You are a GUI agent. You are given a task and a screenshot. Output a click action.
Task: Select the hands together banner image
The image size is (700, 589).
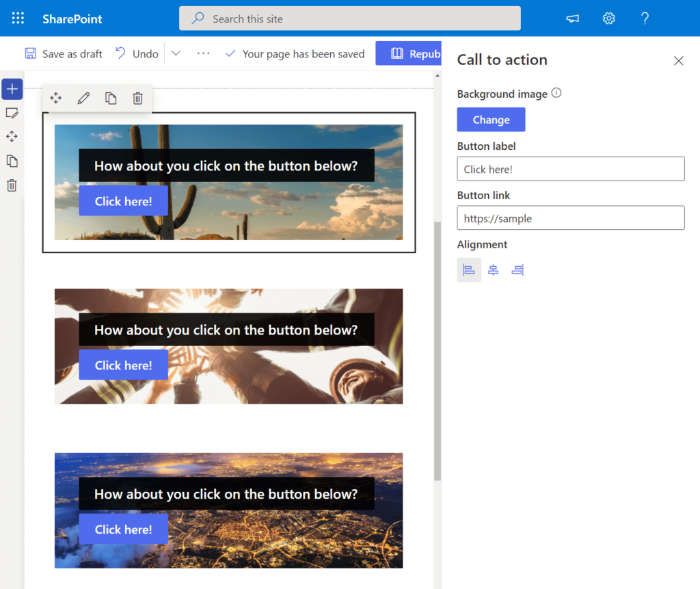(228, 346)
